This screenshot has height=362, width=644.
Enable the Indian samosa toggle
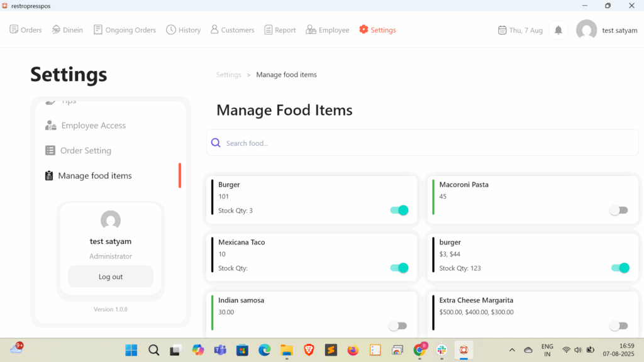pyautogui.click(x=397, y=326)
